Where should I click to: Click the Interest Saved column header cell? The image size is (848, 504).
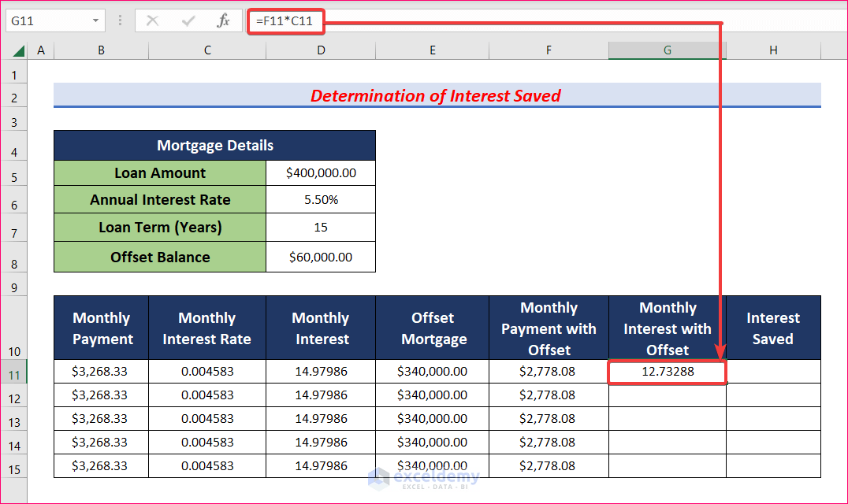[x=772, y=328]
